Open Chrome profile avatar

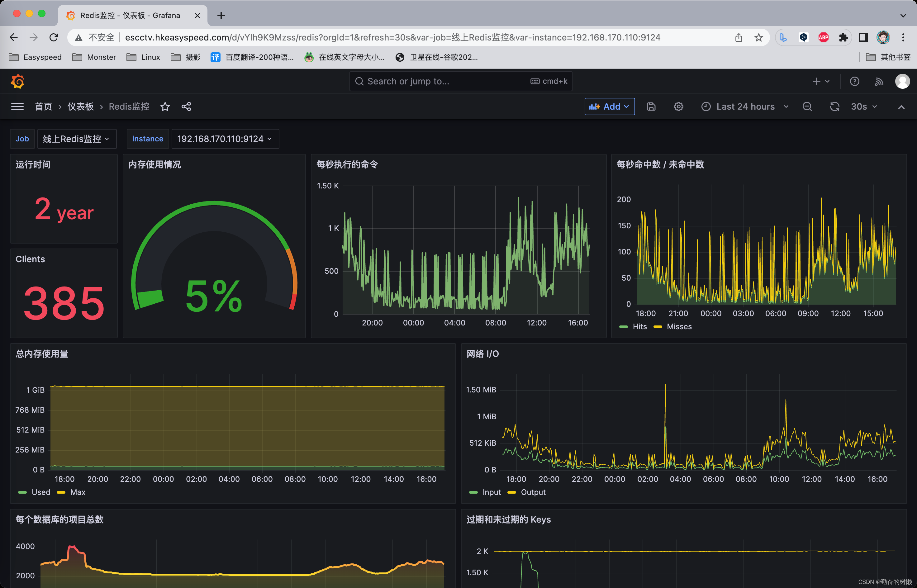click(883, 37)
